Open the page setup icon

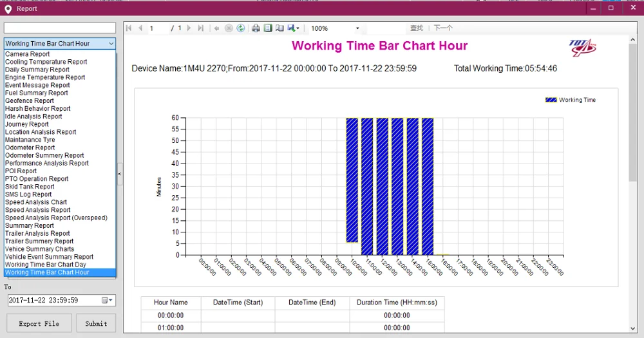[279, 28]
